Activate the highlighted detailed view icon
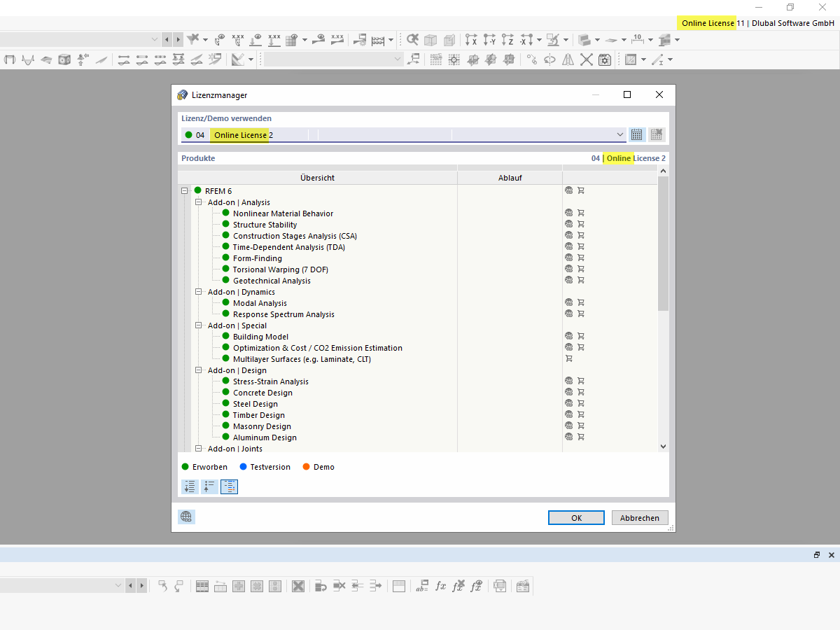This screenshot has height=630, width=840. [229, 486]
